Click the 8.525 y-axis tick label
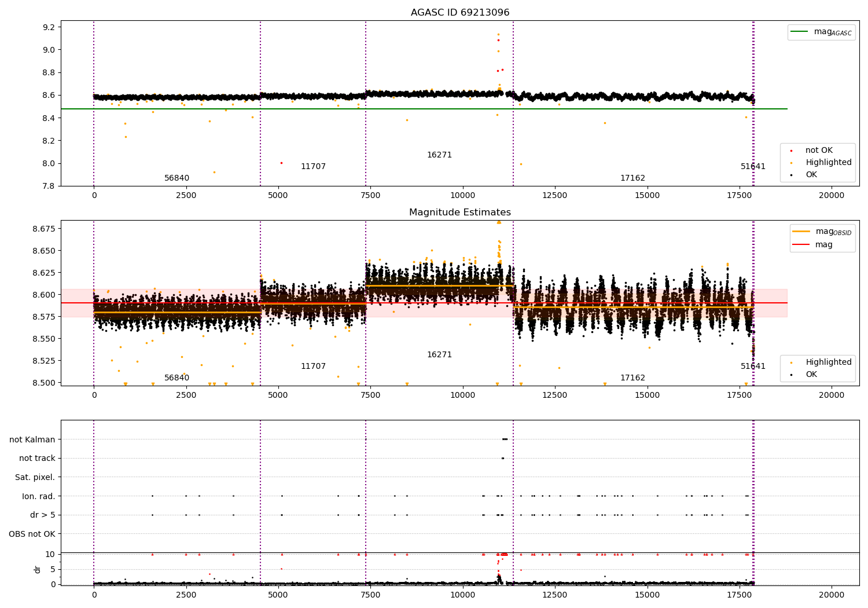Image resolution: width=868 pixels, height=608 pixels. (x=44, y=361)
